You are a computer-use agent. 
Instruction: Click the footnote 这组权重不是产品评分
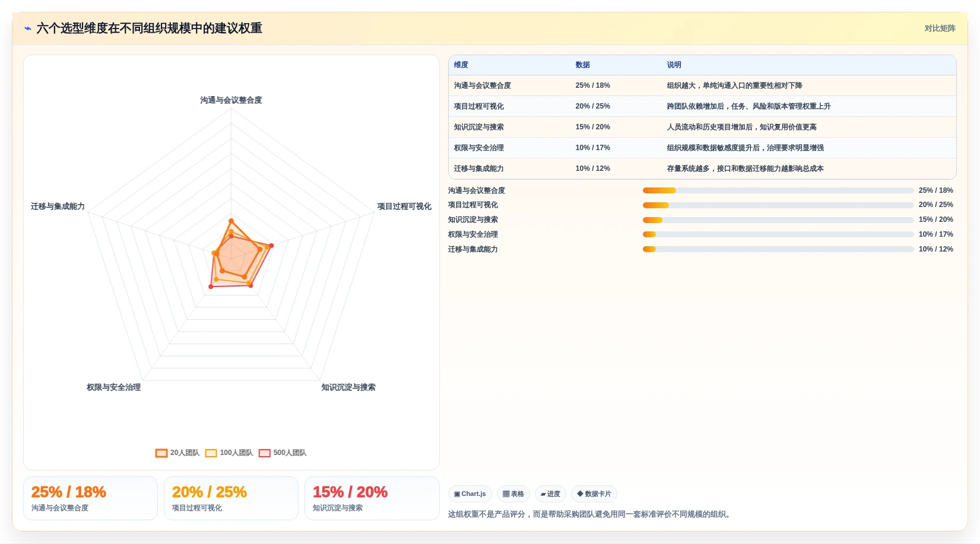[x=591, y=514]
